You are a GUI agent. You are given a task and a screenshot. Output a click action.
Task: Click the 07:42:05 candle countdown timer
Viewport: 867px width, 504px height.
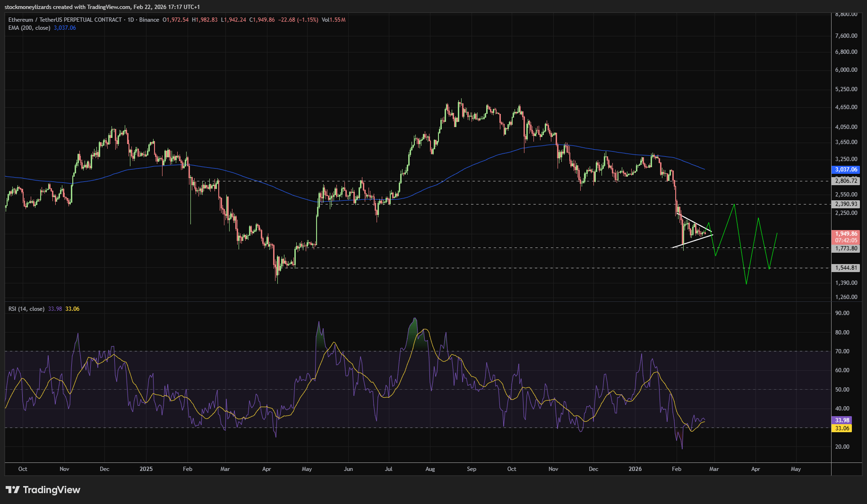click(x=846, y=240)
